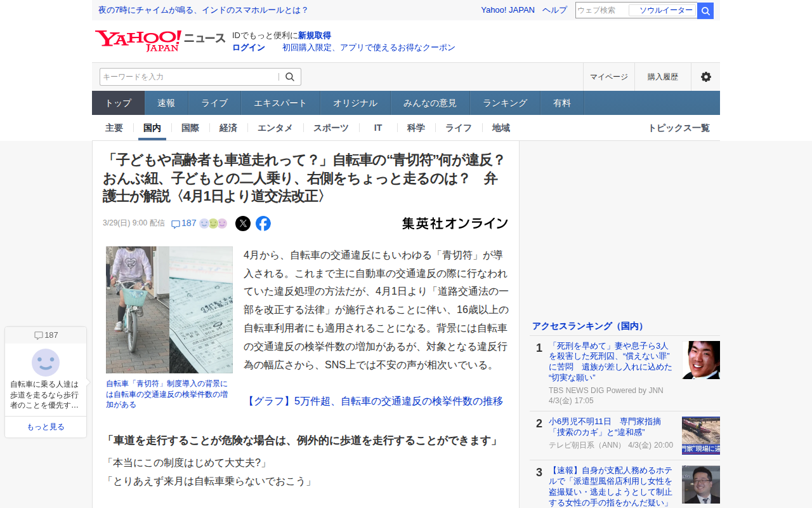
Task: Select the 主要 category
Action: [114, 128]
